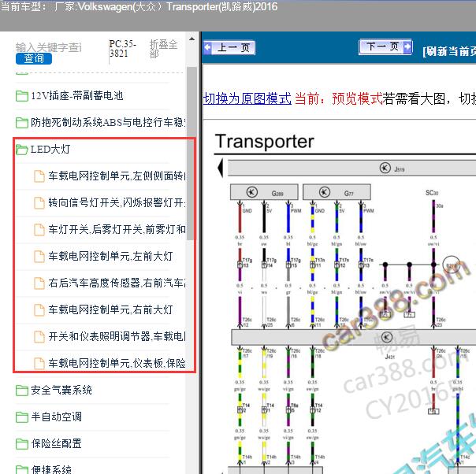Open 右后汽车高度传感器 document
This screenshot has width=476, height=474.
(x=117, y=283)
